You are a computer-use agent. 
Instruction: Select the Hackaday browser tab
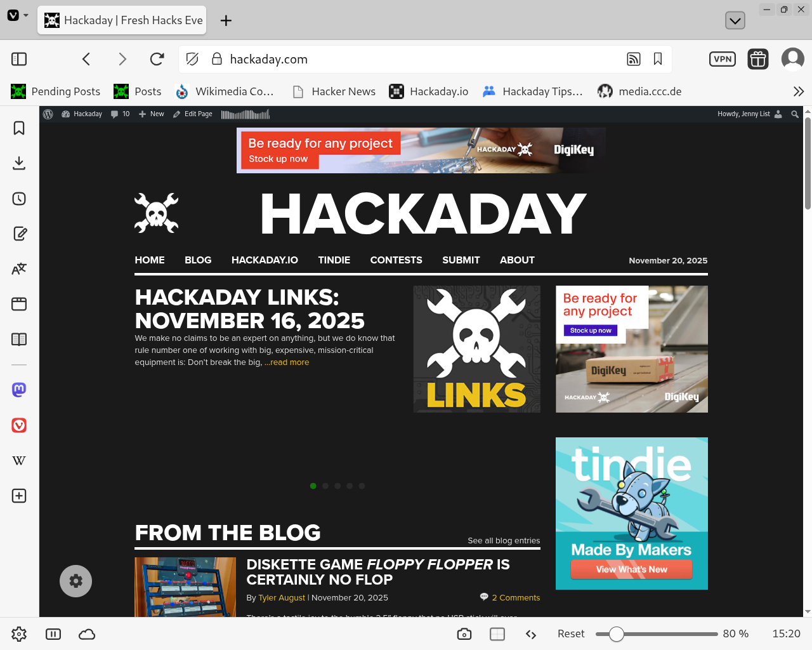point(124,20)
